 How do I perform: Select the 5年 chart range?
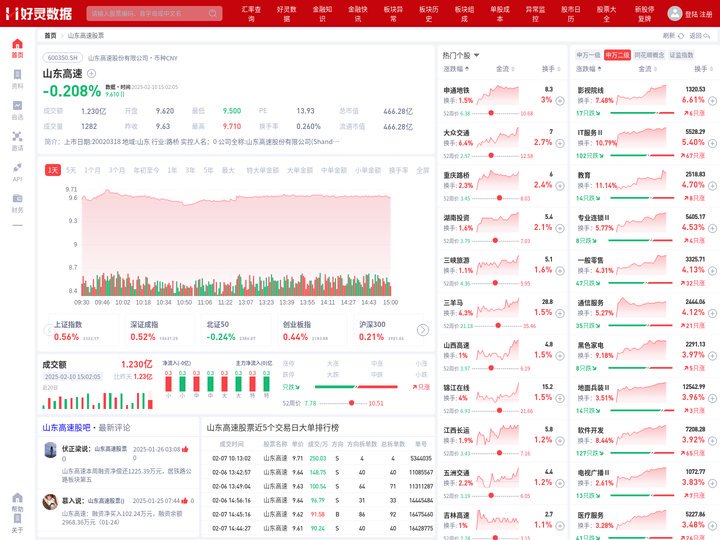[208, 170]
